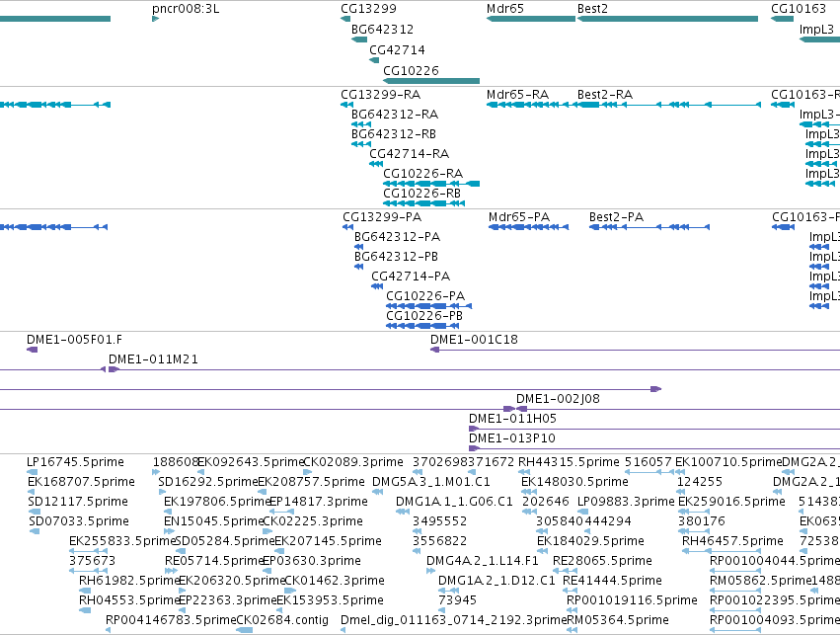Open the CG10226-RA transcript model
The image size is (840, 635).
pyautogui.click(x=431, y=184)
